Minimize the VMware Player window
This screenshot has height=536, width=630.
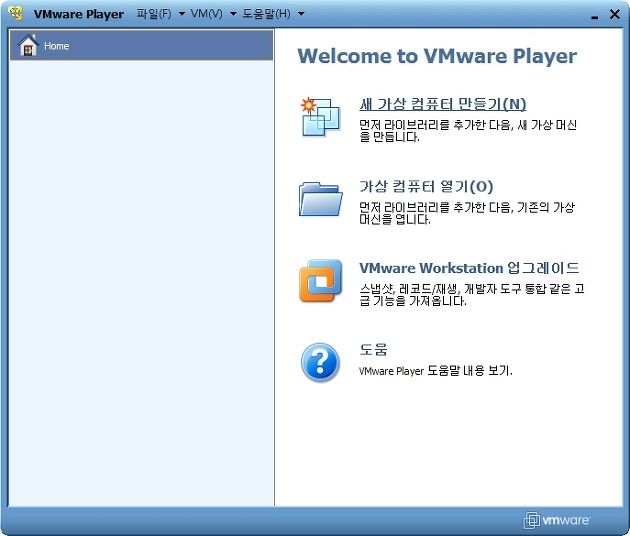tap(595, 15)
